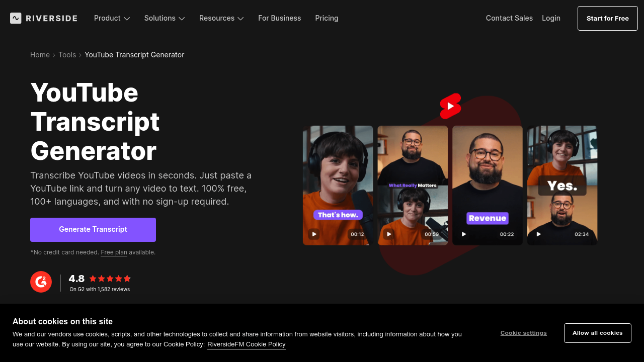This screenshot has width=644, height=362.
Task: Open Cookie settings
Action: [523, 333]
